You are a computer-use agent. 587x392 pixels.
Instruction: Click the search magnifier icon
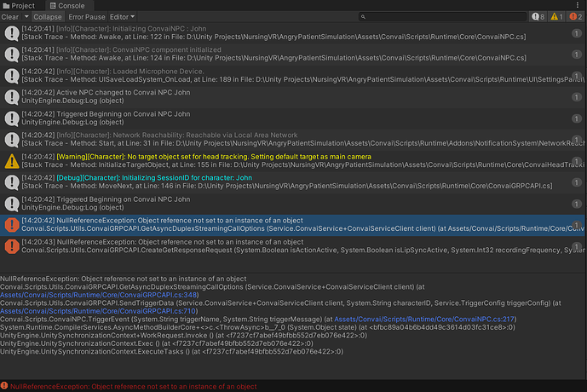(x=363, y=17)
